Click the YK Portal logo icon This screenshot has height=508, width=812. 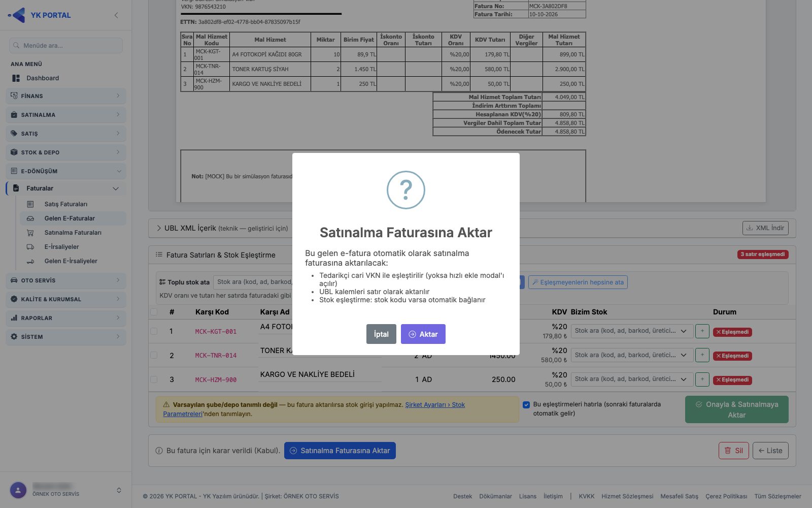pos(17,15)
